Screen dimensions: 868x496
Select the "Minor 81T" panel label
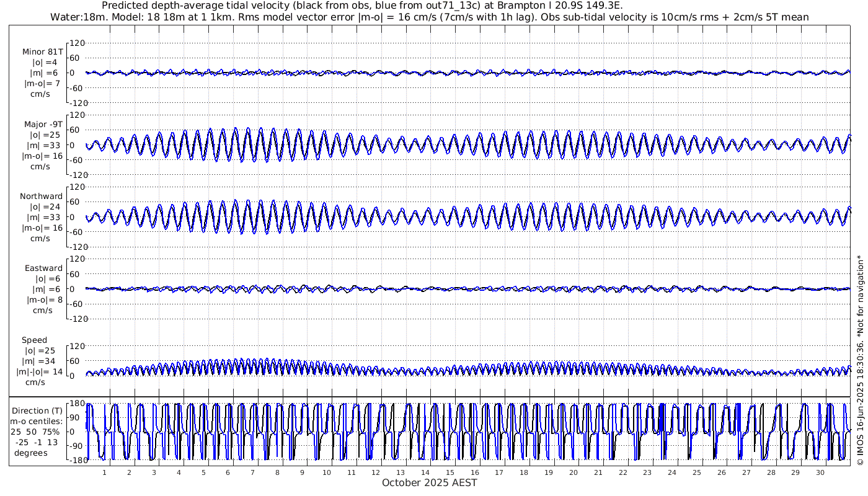click(42, 52)
